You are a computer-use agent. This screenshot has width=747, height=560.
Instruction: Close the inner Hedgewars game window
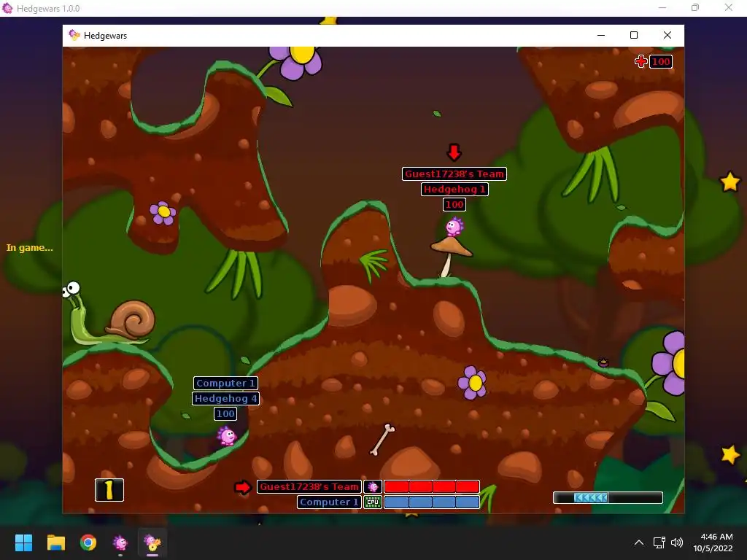[667, 35]
